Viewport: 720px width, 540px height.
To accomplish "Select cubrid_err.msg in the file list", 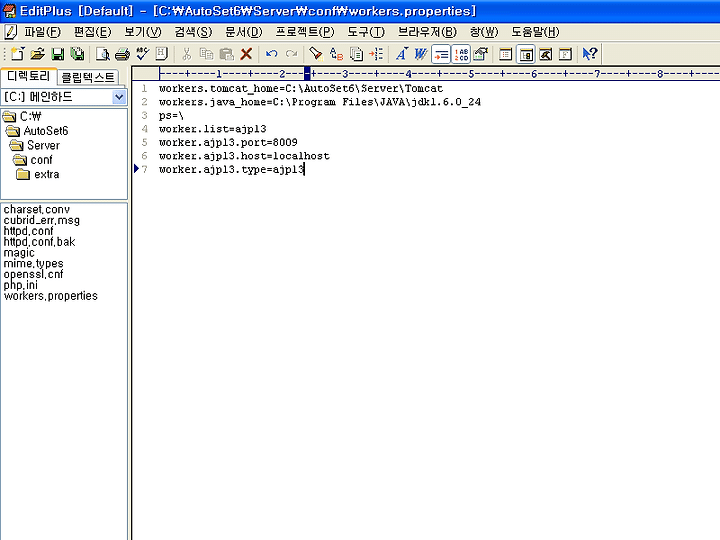I will [x=42, y=220].
